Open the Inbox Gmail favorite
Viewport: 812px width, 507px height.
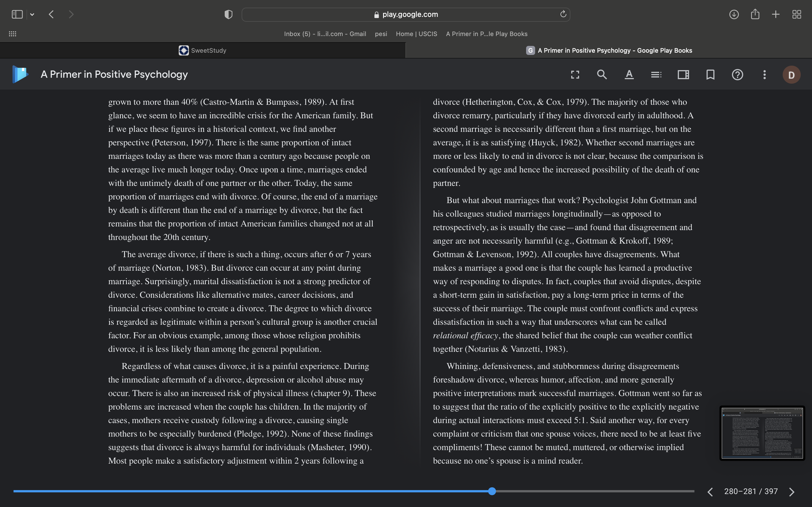[x=325, y=34]
